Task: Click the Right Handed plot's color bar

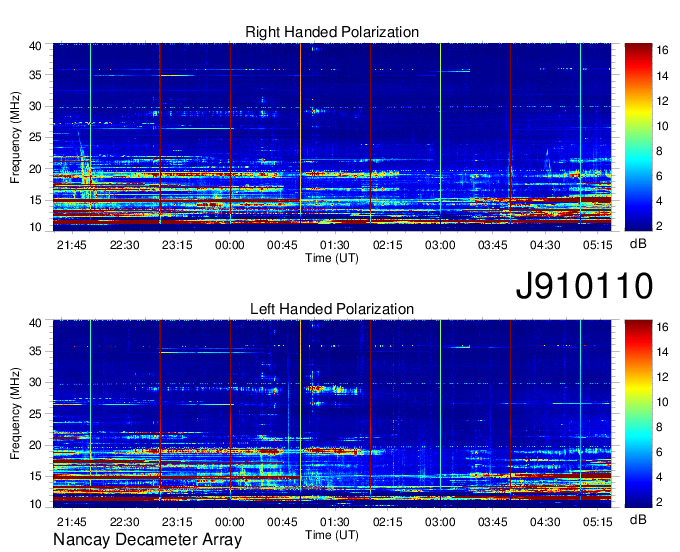Action: [x=638, y=137]
